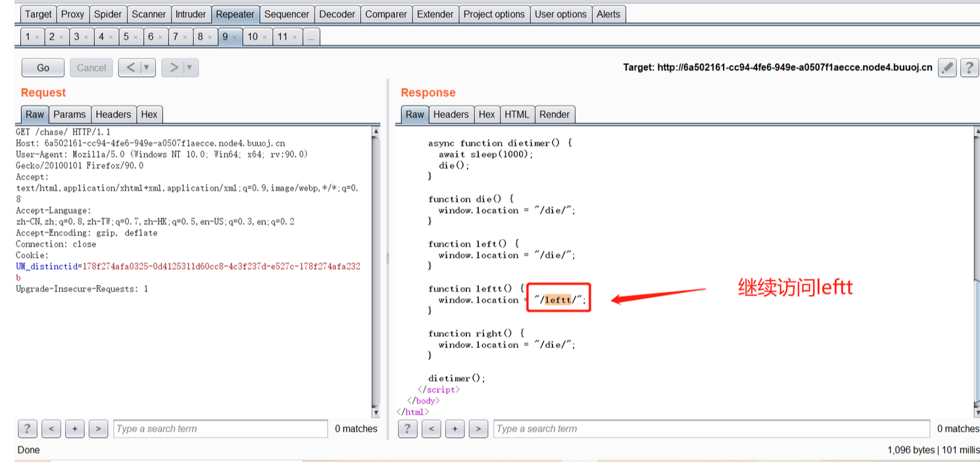
Task: Open the Scanner tab
Action: tap(149, 14)
